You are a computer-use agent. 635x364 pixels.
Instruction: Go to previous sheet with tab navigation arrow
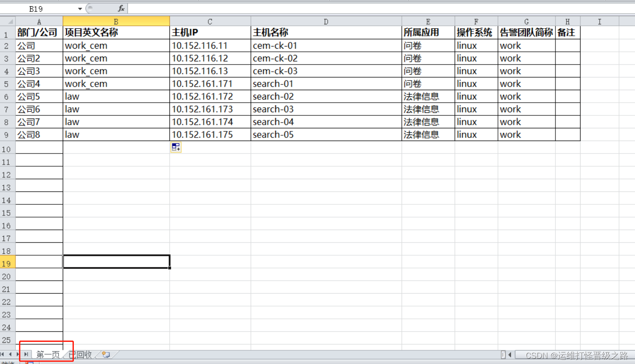point(11,354)
